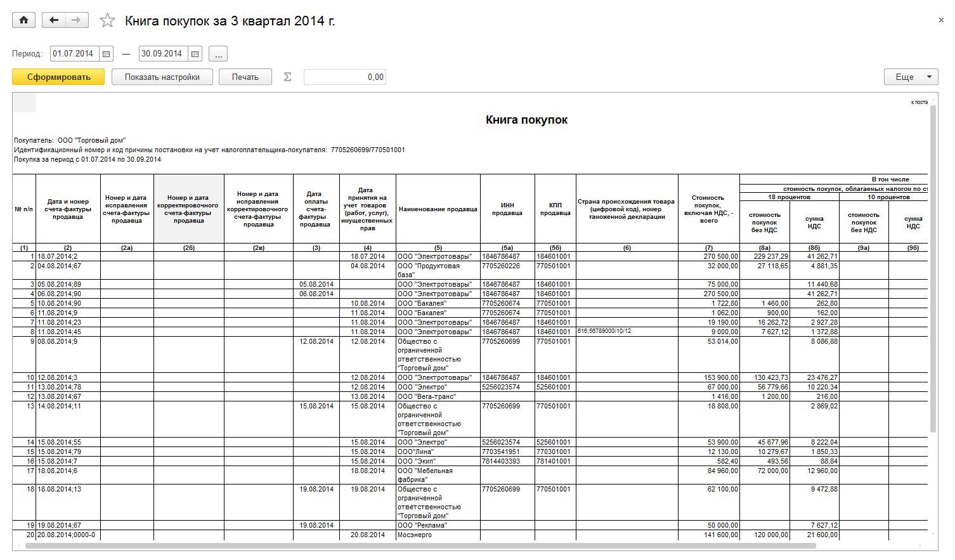Click seller ООО "Реклама" cell
The width and height of the screenshot is (955, 560).
pos(438,525)
